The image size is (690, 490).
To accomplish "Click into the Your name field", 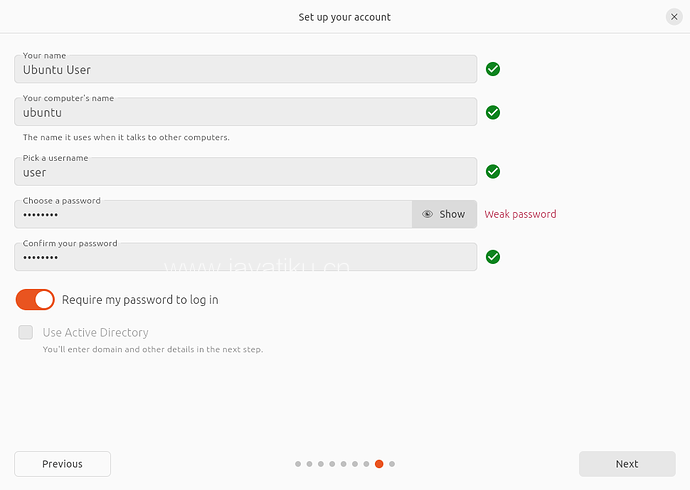I will (245, 70).
